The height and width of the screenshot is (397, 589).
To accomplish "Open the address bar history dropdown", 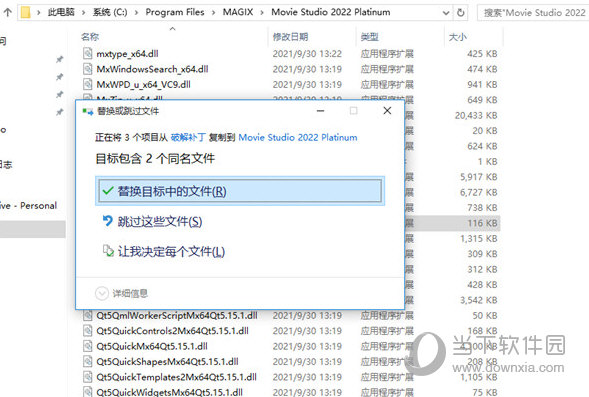I will pyautogui.click(x=446, y=13).
